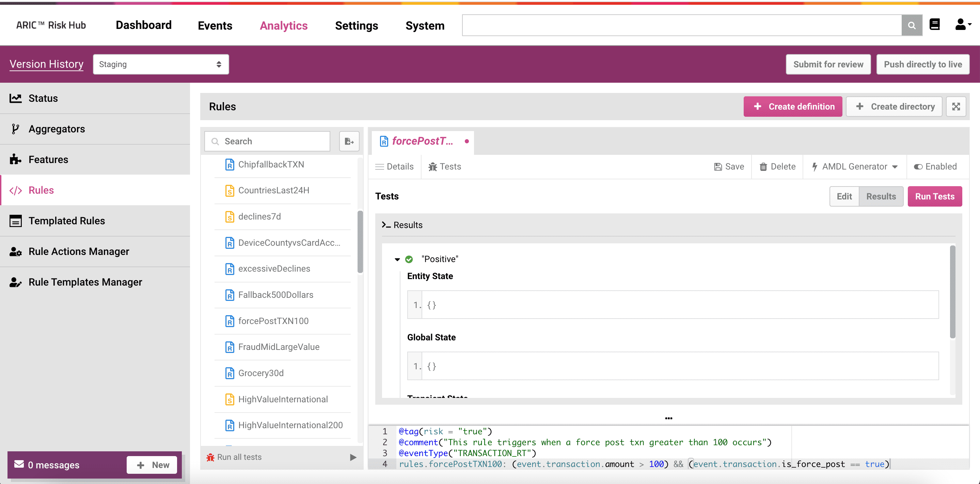Viewport: 980px width, 484px height.
Task: Click Submit for review button
Action: (x=828, y=64)
